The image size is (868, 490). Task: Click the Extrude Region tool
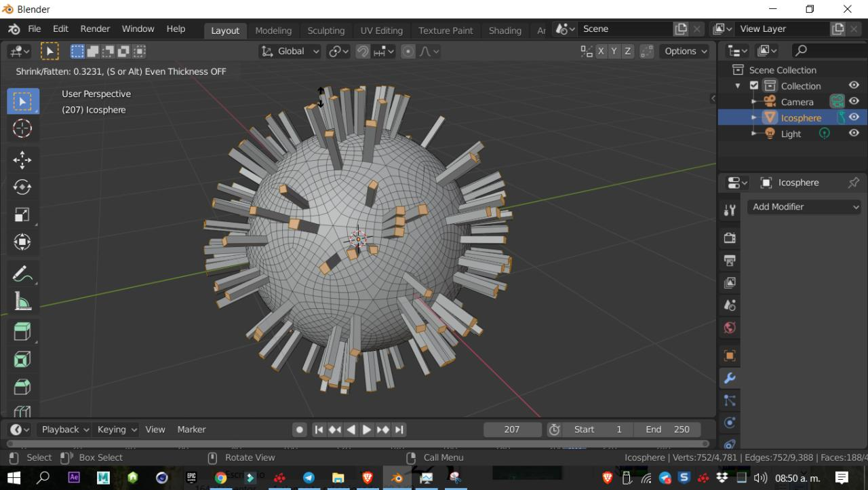pos(22,331)
